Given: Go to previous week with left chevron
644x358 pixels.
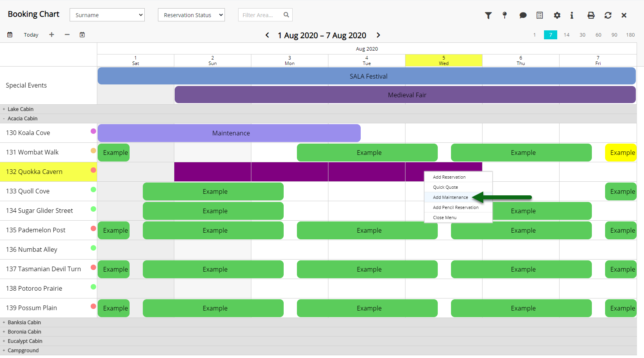Looking at the screenshot, I should coord(267,35).
